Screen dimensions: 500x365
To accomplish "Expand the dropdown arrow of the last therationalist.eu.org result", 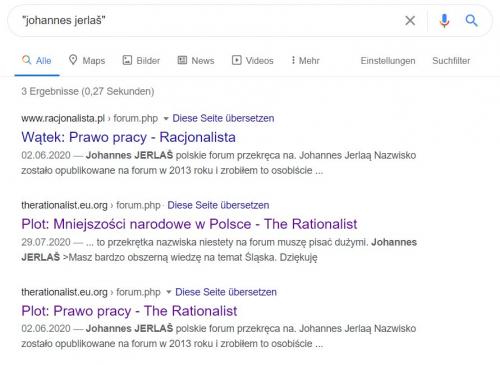I will coord(168,292).
